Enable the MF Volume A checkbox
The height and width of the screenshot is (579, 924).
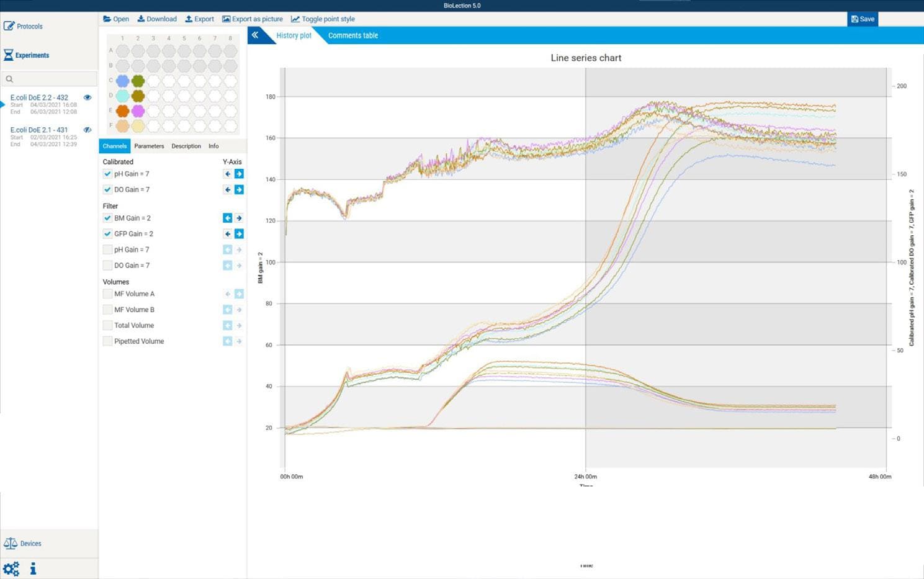click(107, 294)
